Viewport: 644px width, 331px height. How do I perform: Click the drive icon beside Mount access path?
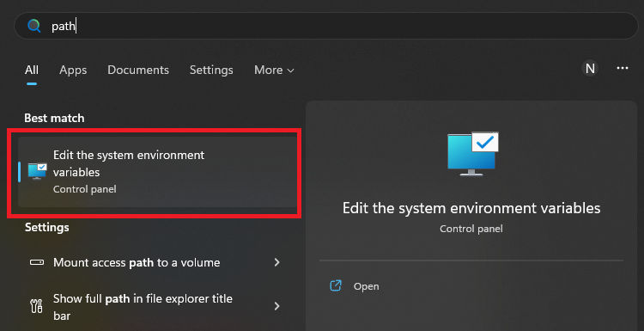coord(37,262)
